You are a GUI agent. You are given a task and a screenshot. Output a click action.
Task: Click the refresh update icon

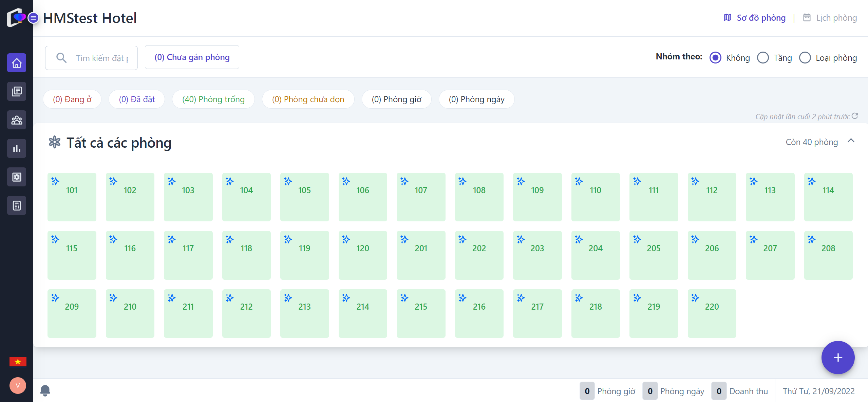point(855,116)
